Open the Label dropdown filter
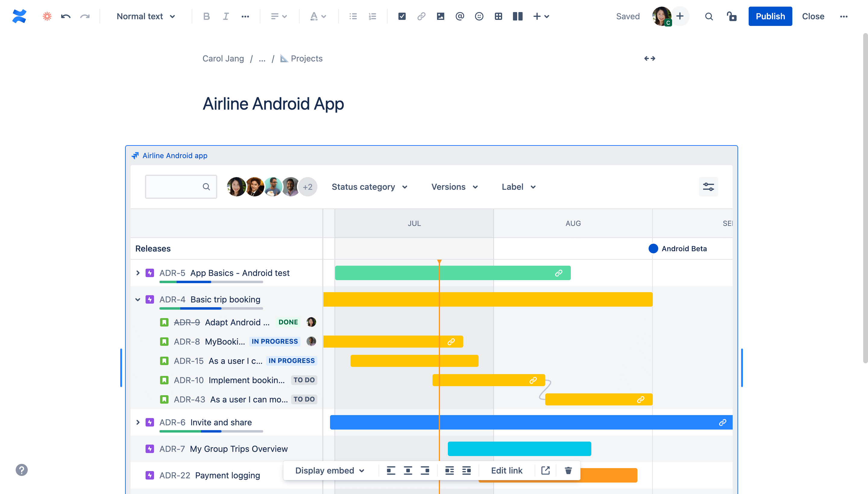Image resolution: width=868 pixels, height=494 pixels. point(517,186)
